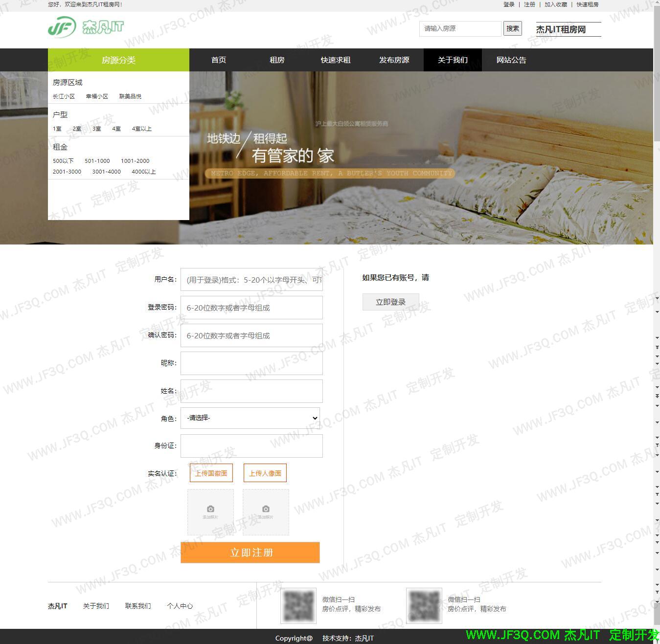Image resolution: width=660 pixels, height=644 pixels.
Task: Click the national emblem photo placeholder
Action: [x=210, y=512]
